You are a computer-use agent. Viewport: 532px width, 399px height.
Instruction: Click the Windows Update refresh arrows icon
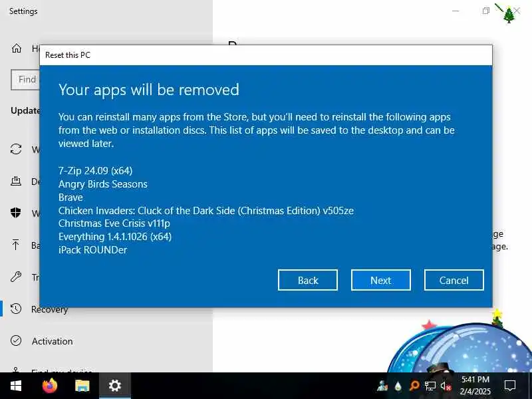point(16,149)
